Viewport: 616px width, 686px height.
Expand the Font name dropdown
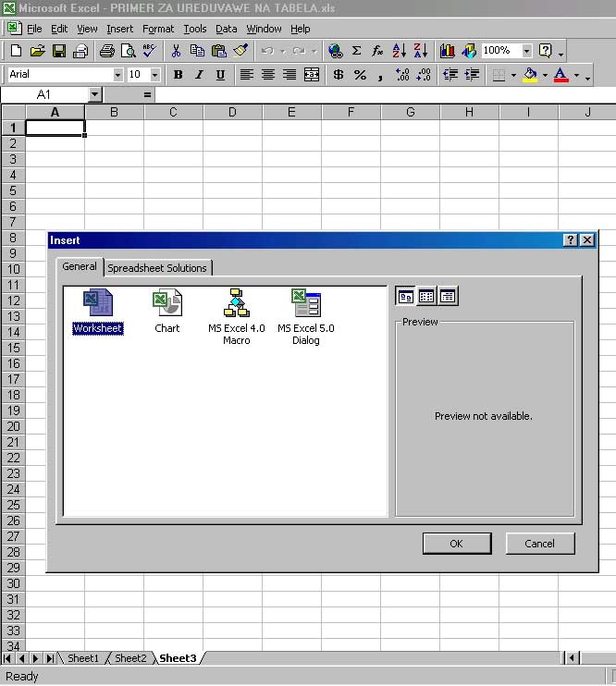tap(117, 75)
